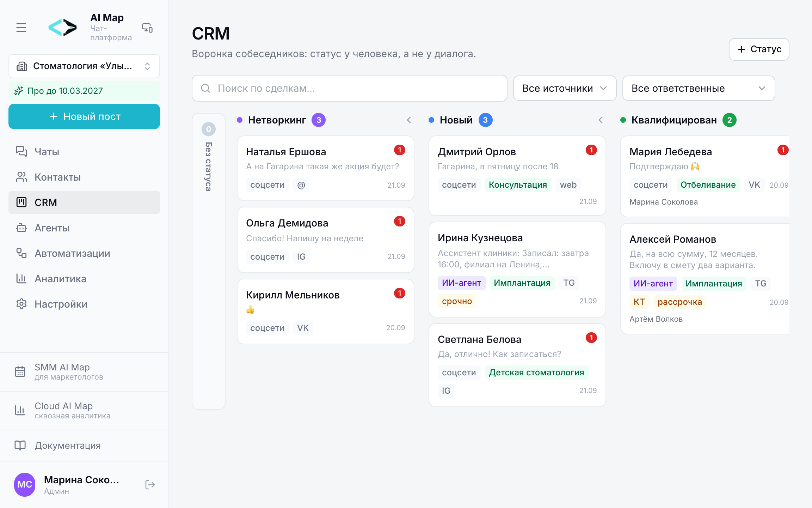Viewport: 812px width, 508px height.
Task: Click the Отбеливание tag on Мария Лебедева card
Action: (708, 185)
